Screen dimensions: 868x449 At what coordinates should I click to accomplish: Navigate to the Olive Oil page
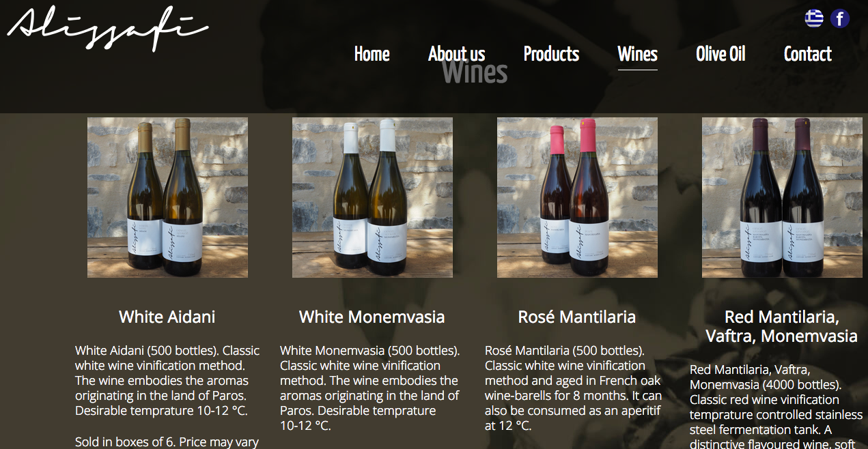tap(720, 55)
